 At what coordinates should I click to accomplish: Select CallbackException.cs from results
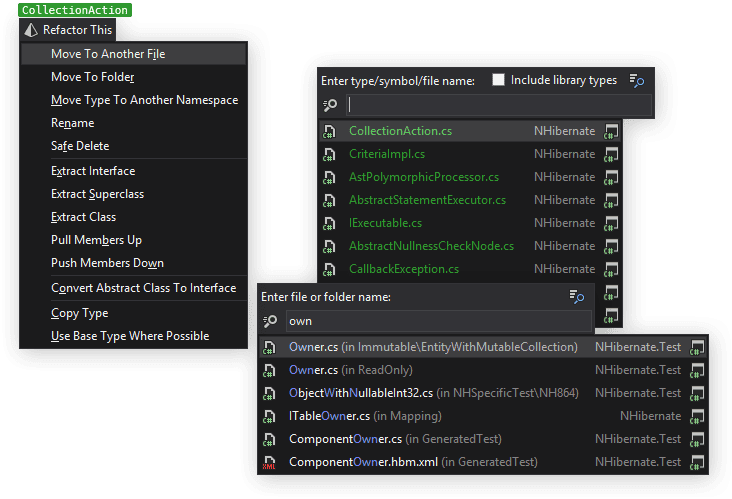[x=471, y=269]
